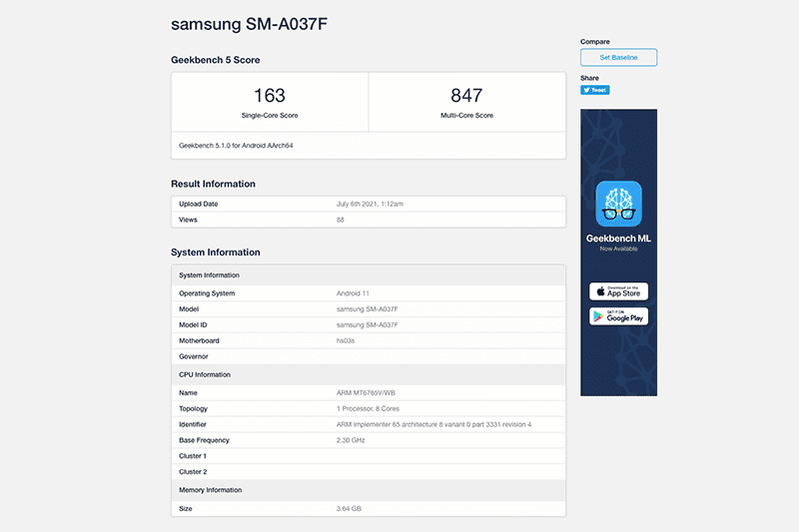
Task: Click the Model row label
Action: tap(189, 309)
